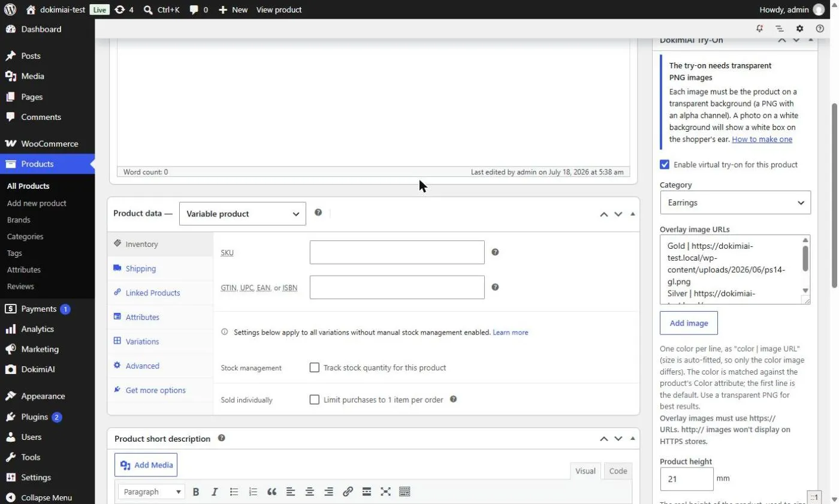Click Collapse Menu in sidebar

[x=47, y=497]
